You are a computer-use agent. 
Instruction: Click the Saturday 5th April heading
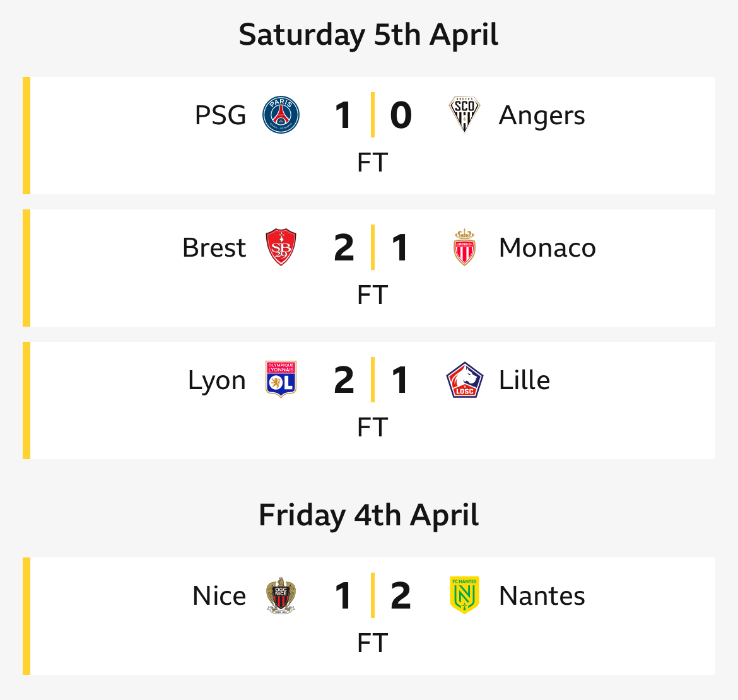coord(368,35)
